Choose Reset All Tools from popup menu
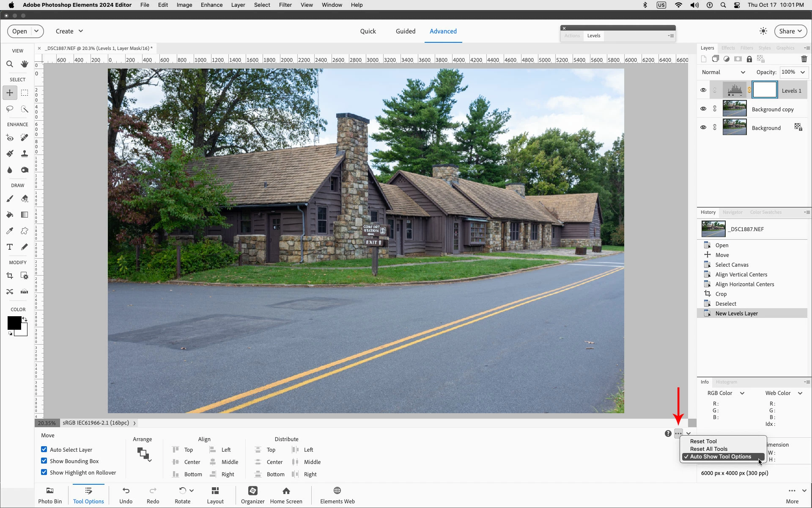This screenshot has height=508, width=812. coord(709,449)
